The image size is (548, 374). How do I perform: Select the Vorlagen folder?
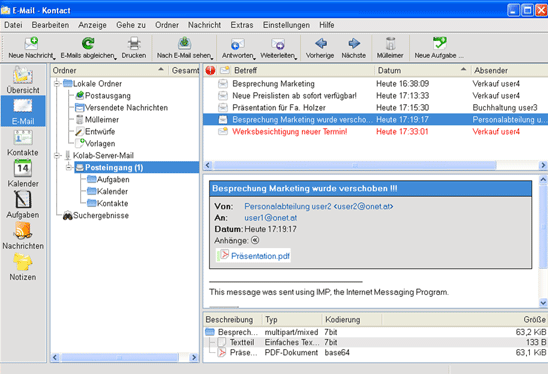coord(95,143)
